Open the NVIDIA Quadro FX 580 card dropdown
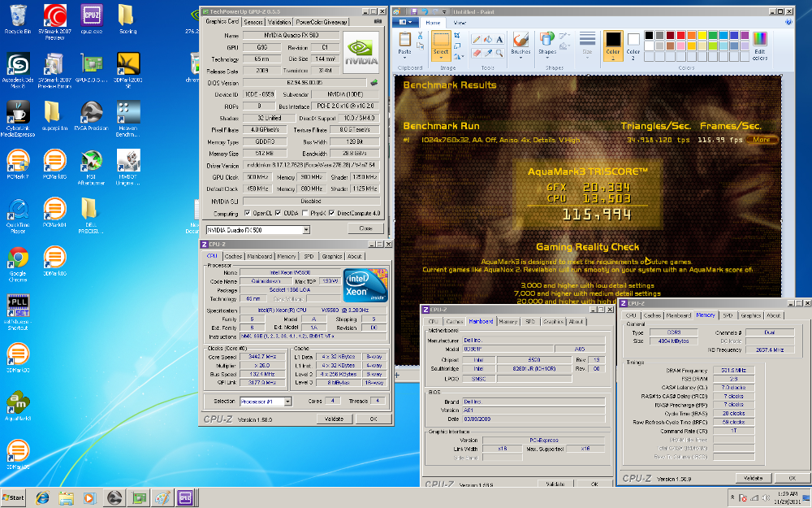 click(x=306, y=230)
